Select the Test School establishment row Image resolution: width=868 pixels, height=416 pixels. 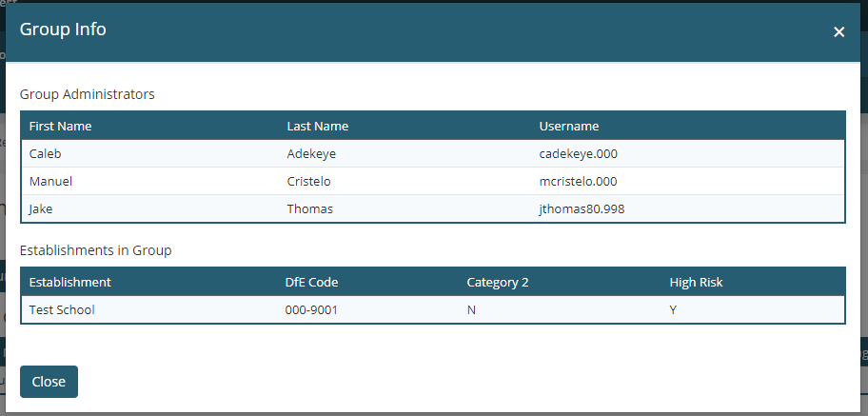tap(62, 309)
